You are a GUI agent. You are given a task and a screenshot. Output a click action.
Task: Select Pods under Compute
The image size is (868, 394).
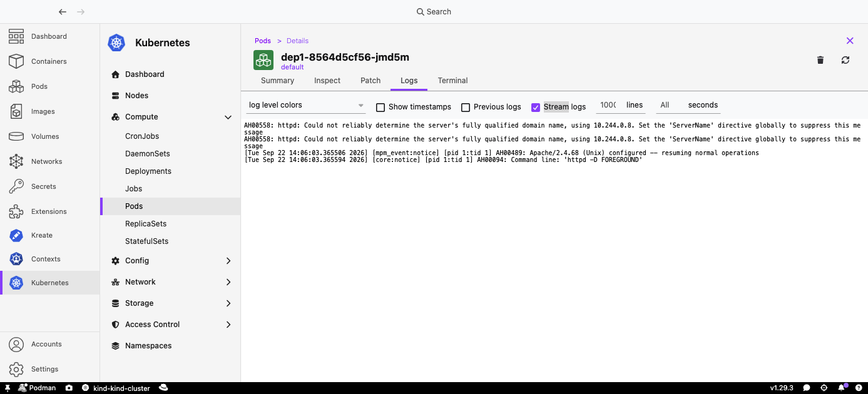[x=170, y=206]
